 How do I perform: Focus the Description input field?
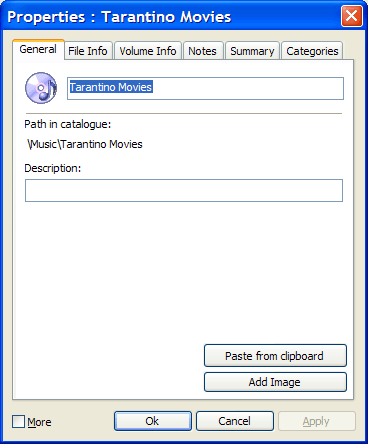184,190
